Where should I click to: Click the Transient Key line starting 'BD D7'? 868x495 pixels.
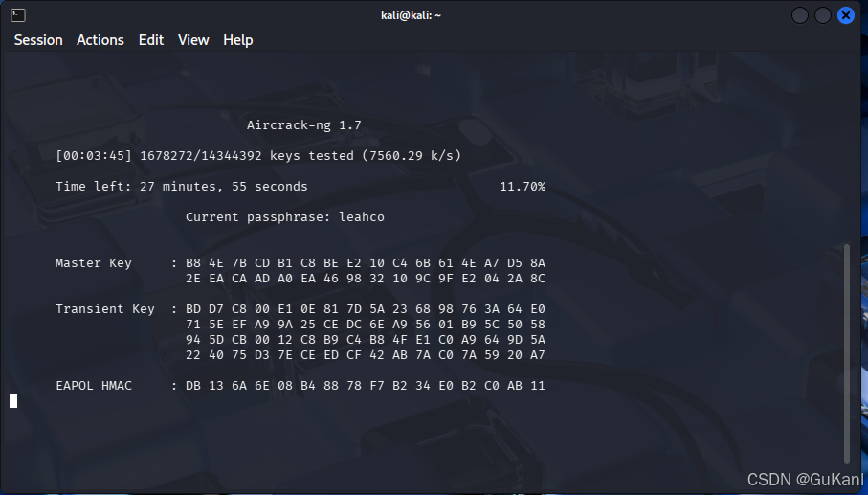(x=366, y=309)
